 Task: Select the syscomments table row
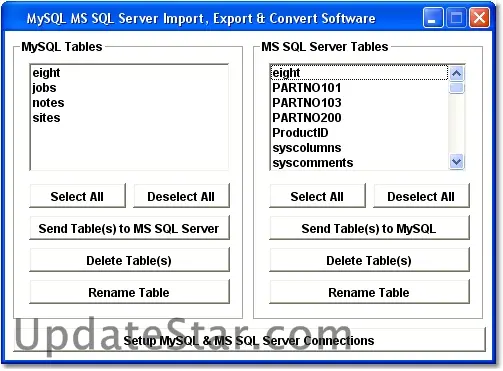coord(359,163)
